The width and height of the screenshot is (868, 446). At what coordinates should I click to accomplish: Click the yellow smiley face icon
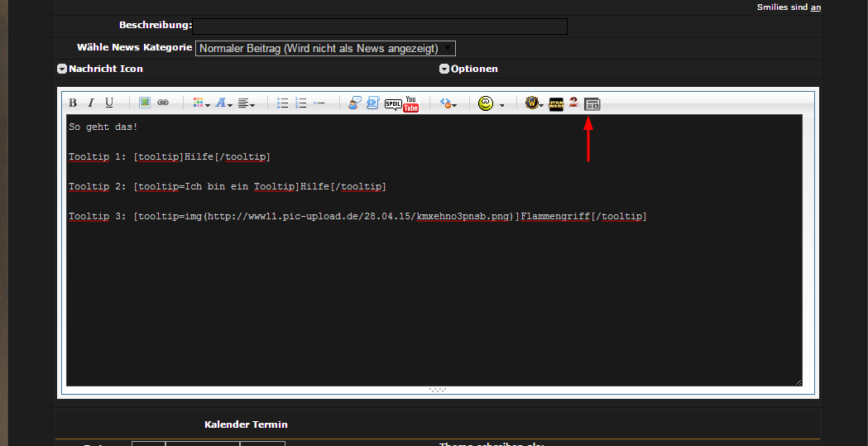[486, 103]
